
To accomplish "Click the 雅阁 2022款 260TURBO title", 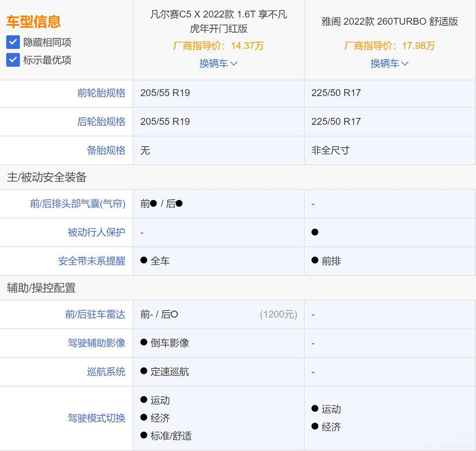I will pos(389,22).
